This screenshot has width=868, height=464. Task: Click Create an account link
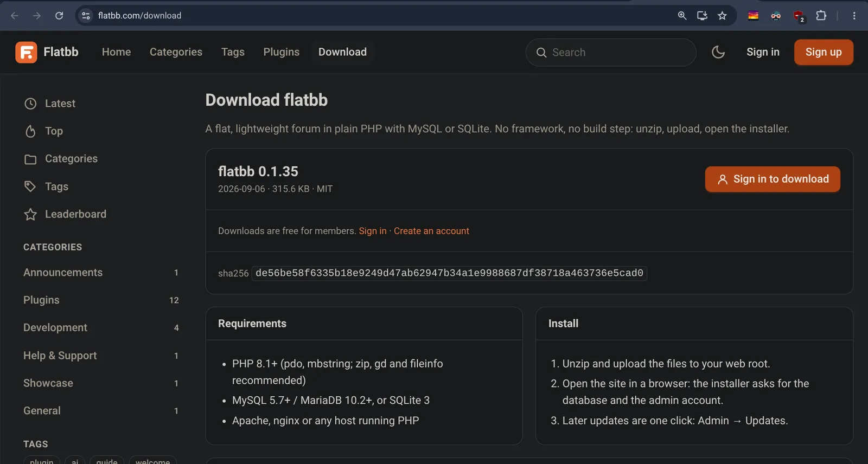[431, 231]
